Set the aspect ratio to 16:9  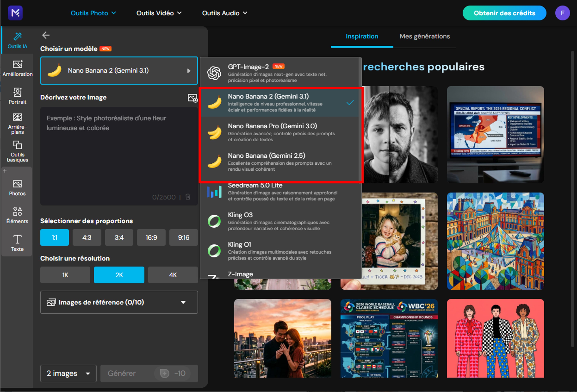151,237
